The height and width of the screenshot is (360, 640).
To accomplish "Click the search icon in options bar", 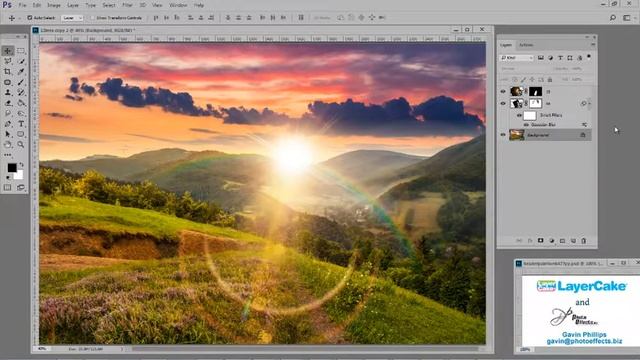I will click(613, 18).
